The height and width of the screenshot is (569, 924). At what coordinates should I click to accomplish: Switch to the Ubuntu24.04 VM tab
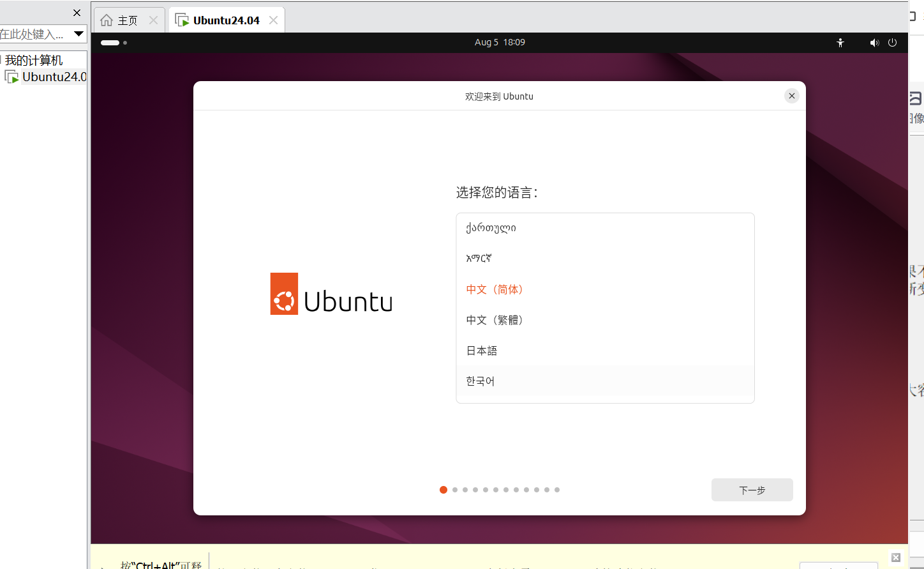(226, 20)
